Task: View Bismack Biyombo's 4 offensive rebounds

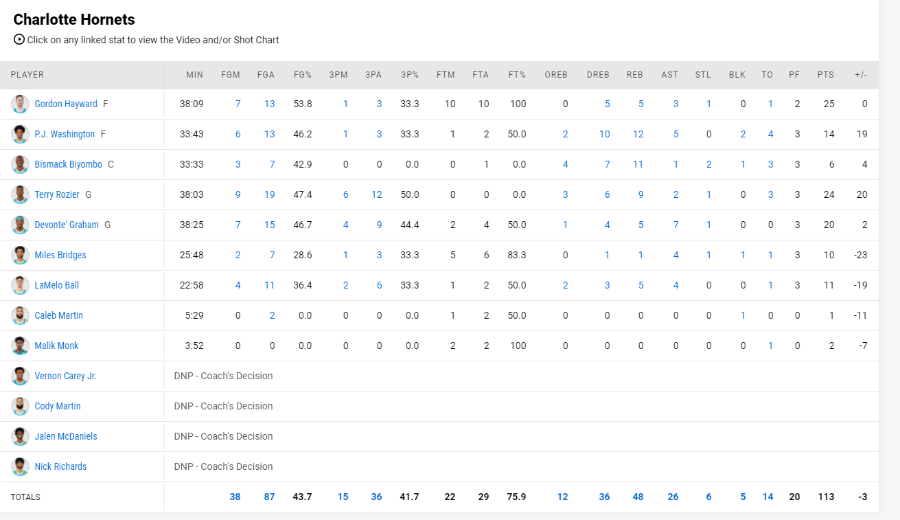Action: coord(565,165)
